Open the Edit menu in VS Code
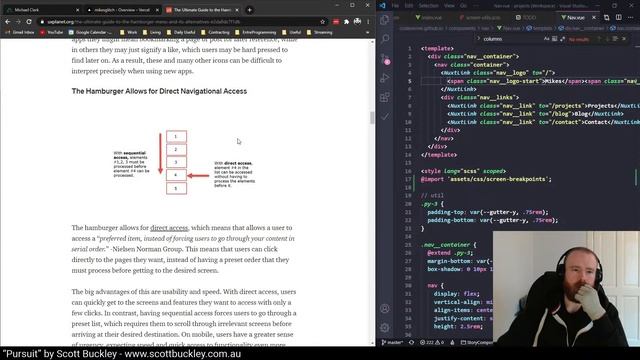 (x=409, y=6)
